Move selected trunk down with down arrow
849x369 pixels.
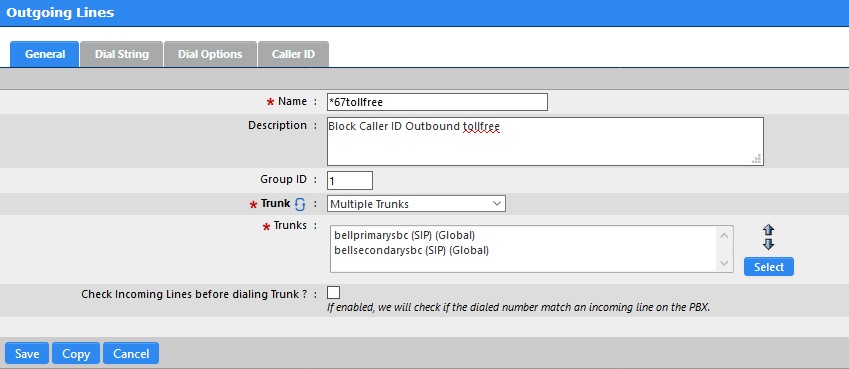[x=768, y=244]
